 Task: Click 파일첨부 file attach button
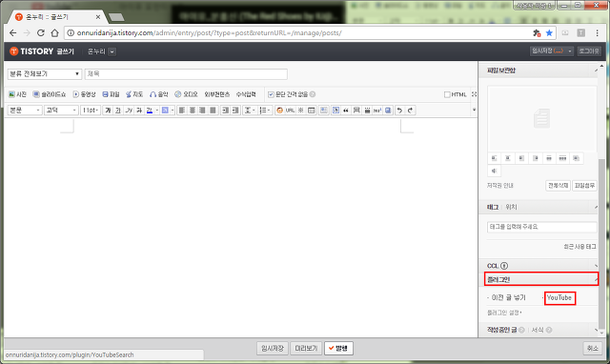pos(584,186)
